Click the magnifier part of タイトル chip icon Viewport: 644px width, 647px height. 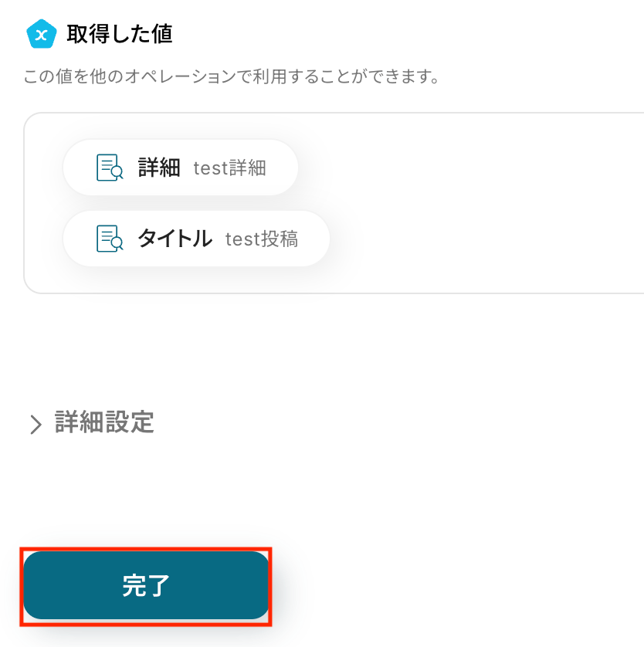117,245
